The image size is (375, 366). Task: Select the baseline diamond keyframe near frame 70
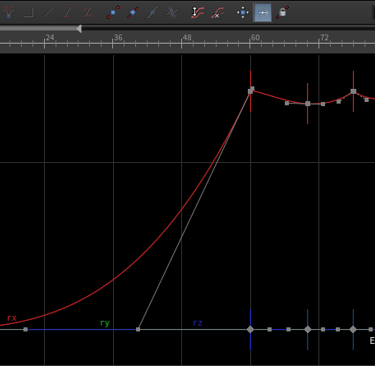308,329
